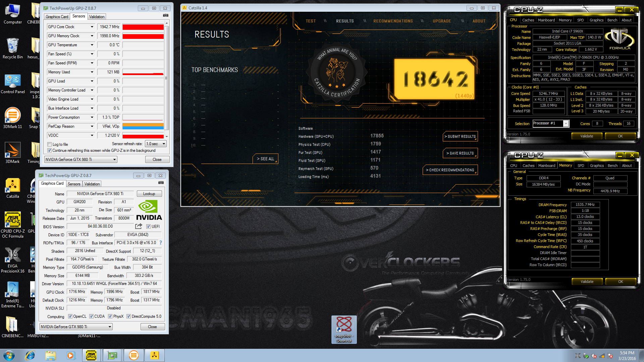Switch to GPU-Z taskbar button

pyautogui.click(x=112, y=355)
